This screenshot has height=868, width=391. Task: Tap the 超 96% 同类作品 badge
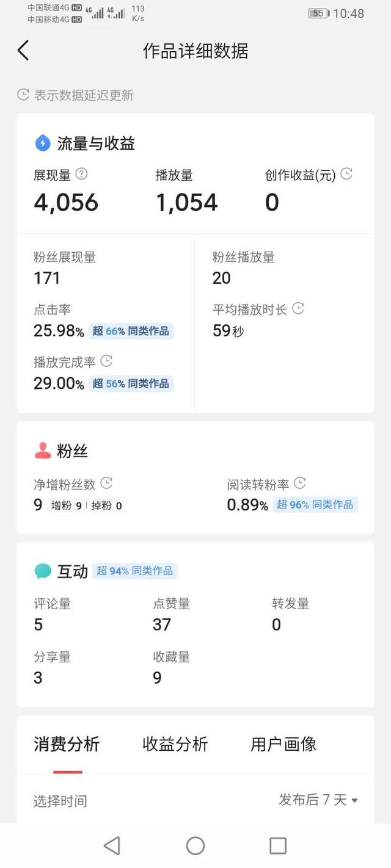pyautogui.click(x=315, y=505)
